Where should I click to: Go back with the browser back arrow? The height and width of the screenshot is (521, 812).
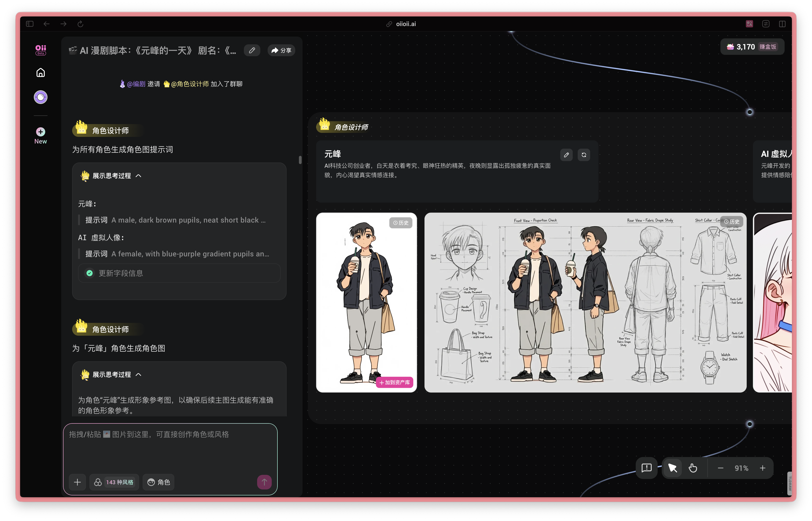point(47,24)
